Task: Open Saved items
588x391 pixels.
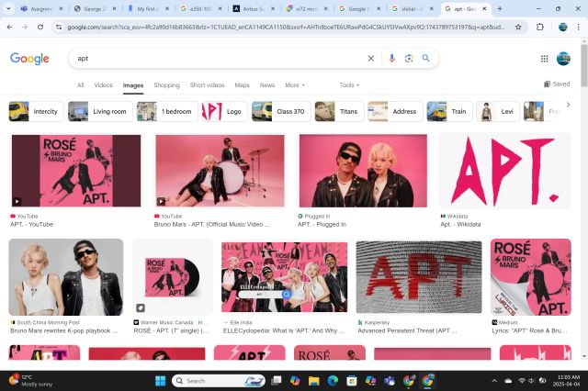Action: (557, 84)
